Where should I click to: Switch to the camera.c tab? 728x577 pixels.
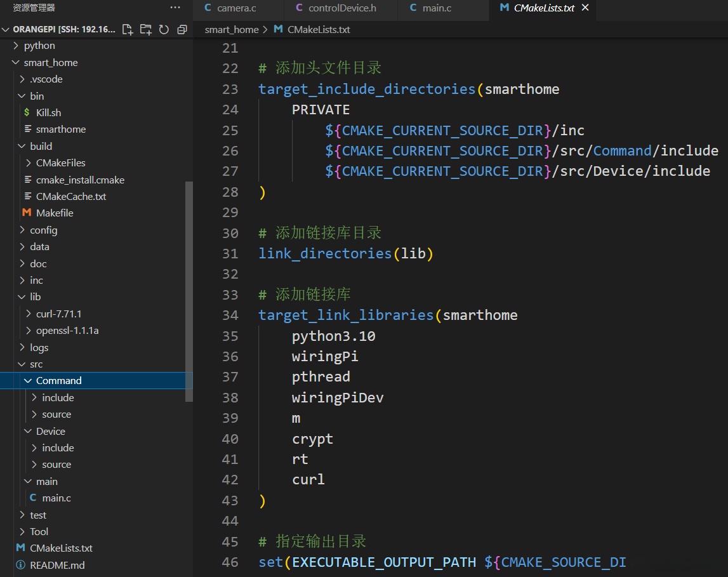pyautogui.click(x=236, y=8)
